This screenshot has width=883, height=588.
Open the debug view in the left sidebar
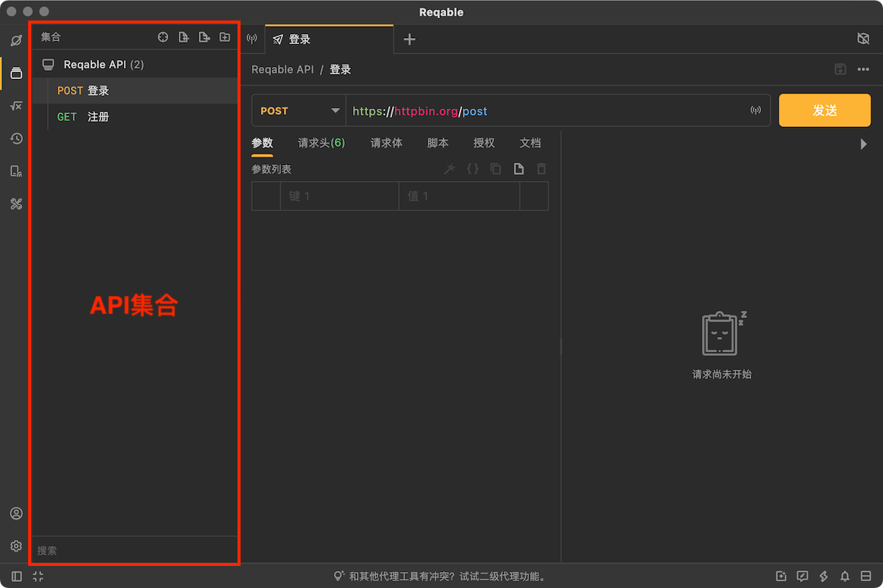click(16, 40)
